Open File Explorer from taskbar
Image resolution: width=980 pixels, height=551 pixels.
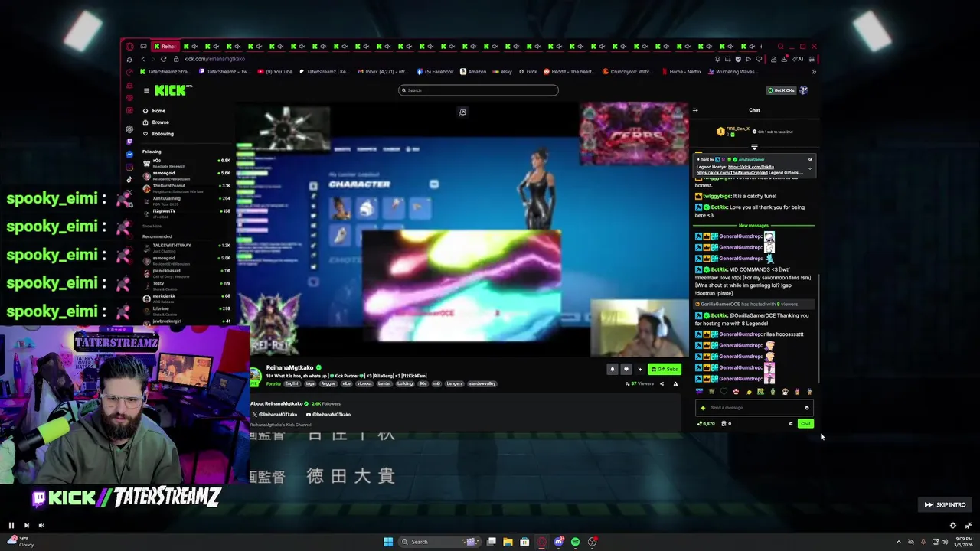coord(508,542)
